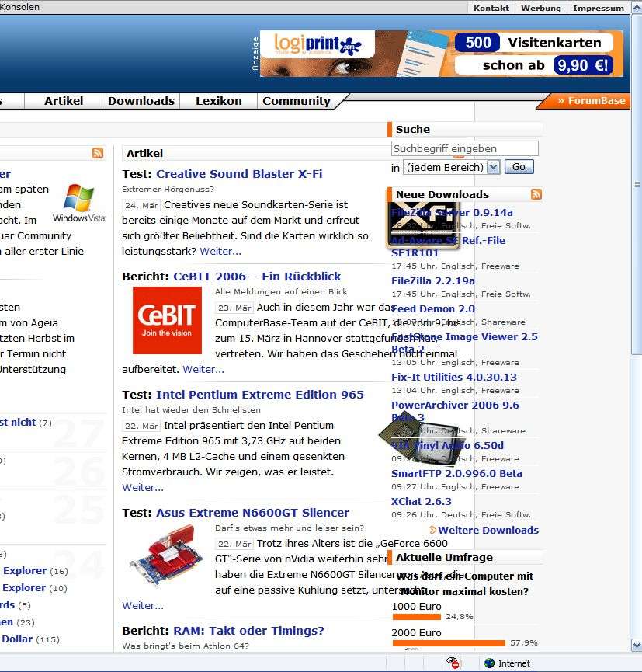The image size is (642, 672).
Task: Open Feed Demon 2.0 download
Action: click(x=433, y=308)
